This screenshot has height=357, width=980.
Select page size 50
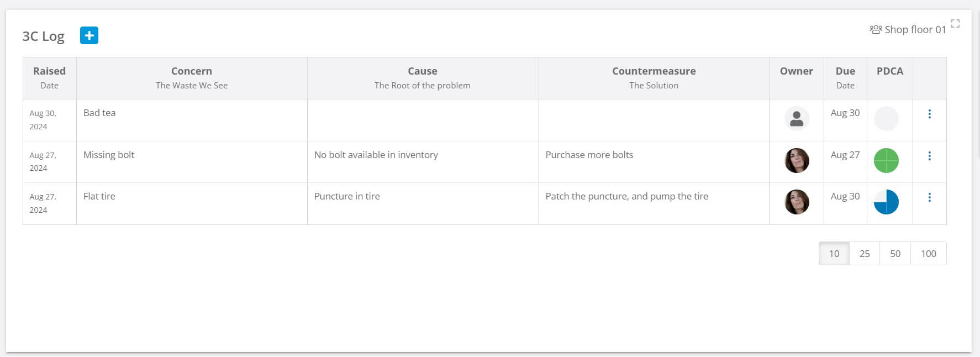(895, 253)
